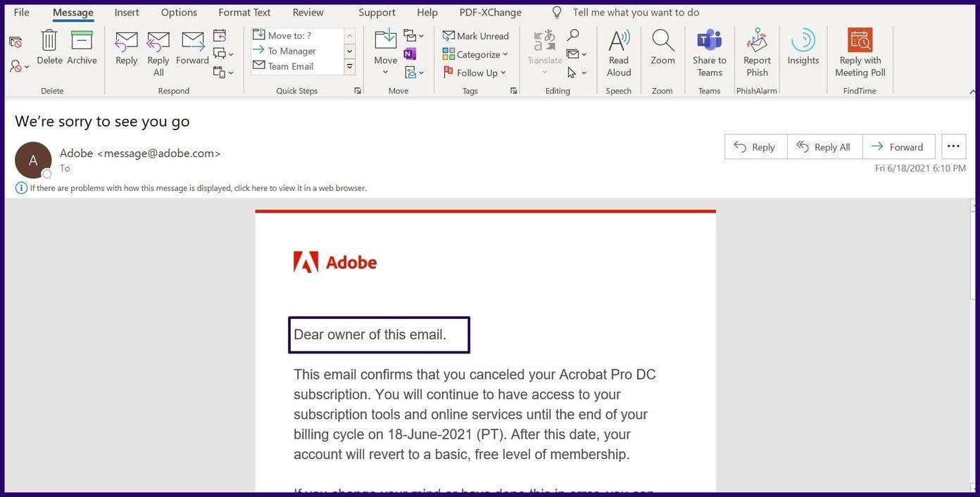Start Read Aloud speech
Image resolution: width=980 pixels, height=497 pixels.
pos(619,54)
